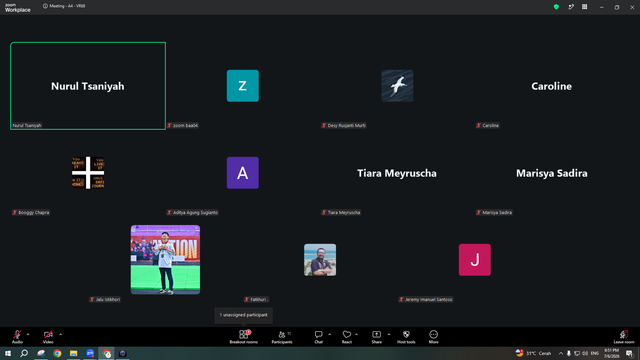The width and height of the screenshot is (640, 360).
Task: Open the volume icon in system tray
Action: (585, 353)
